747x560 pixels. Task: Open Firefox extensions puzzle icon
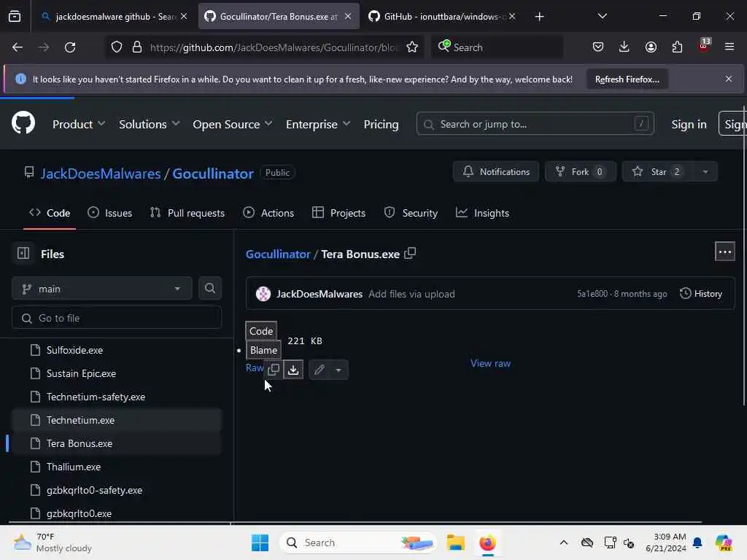pyautogui.click(x=677, y=47)
